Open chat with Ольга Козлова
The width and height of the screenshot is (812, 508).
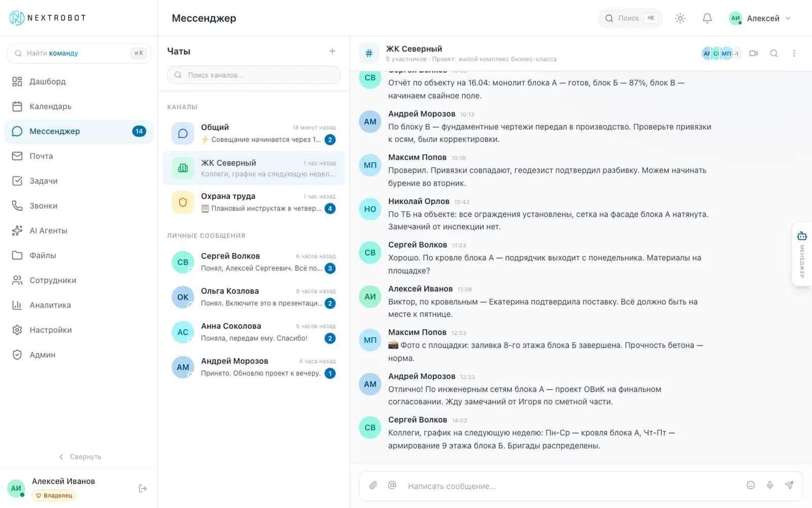(x=254, y=297)
